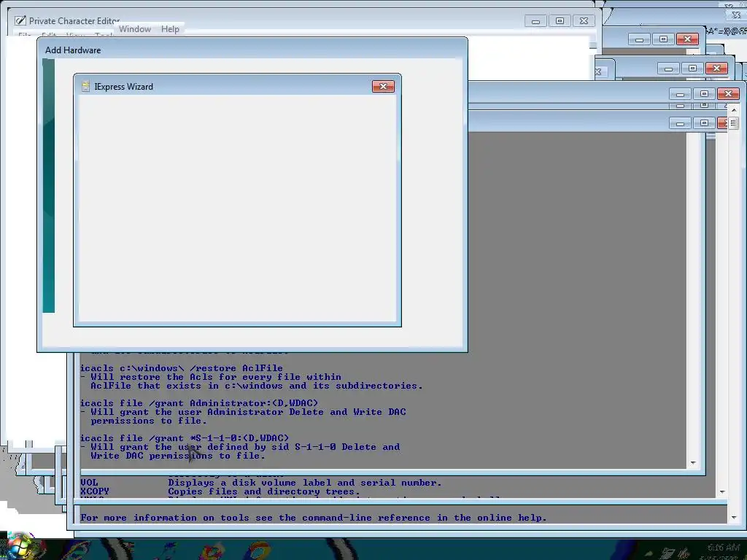Image resolution: width=747 pixels, height=560 pixels.
Task: Click the scroll-up arrow of the rightmost console scrollbar
Action: pyautogui.click(x=734, y=110)
